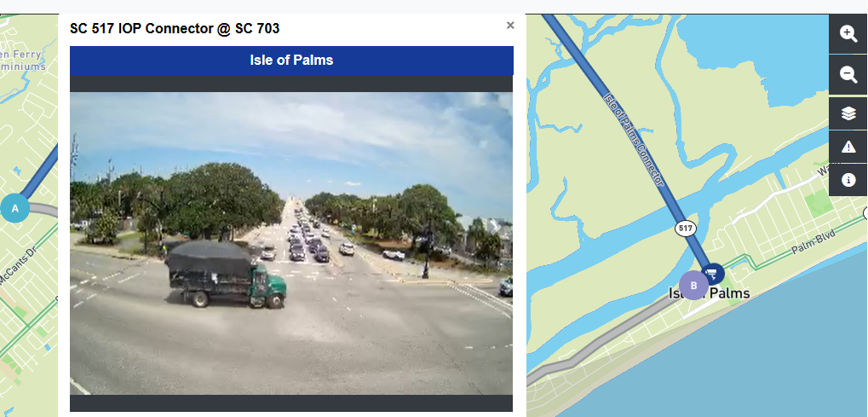Click the Isle of Palms blue header
Screen dimensions: 868x417
pyautogui.click(x=291, y=61)
